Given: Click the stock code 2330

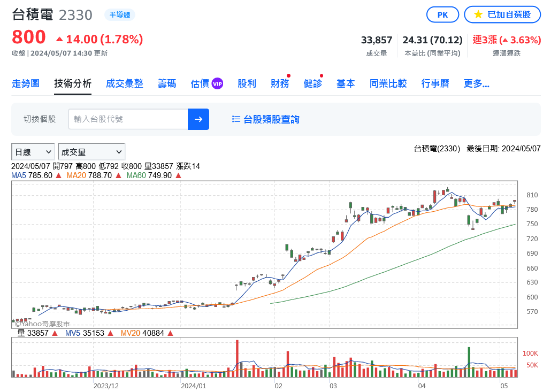Looking at the screenshot, I should (75, 15).
